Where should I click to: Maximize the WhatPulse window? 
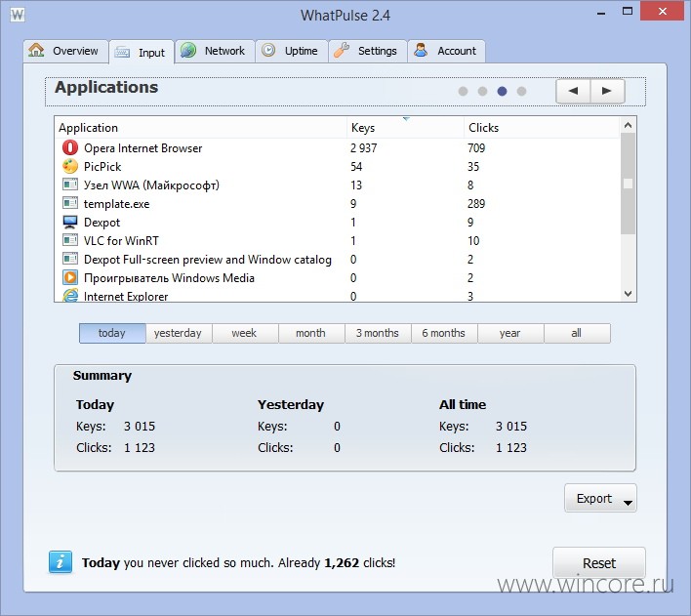click(628, 12)
